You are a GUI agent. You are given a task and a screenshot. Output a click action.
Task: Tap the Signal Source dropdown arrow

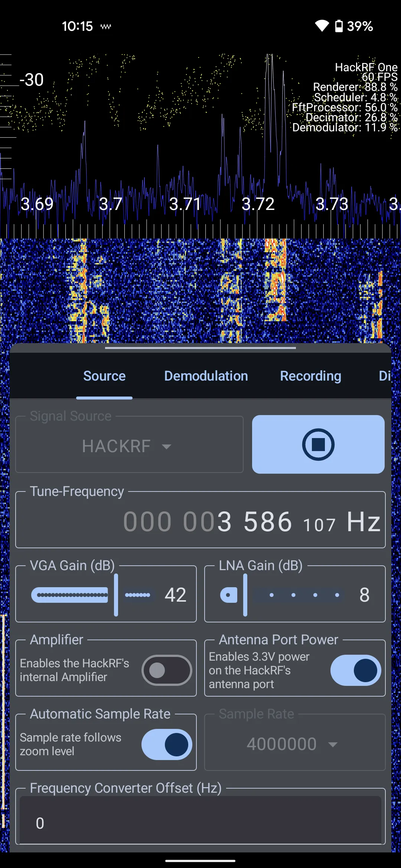(x=167, y=447)
